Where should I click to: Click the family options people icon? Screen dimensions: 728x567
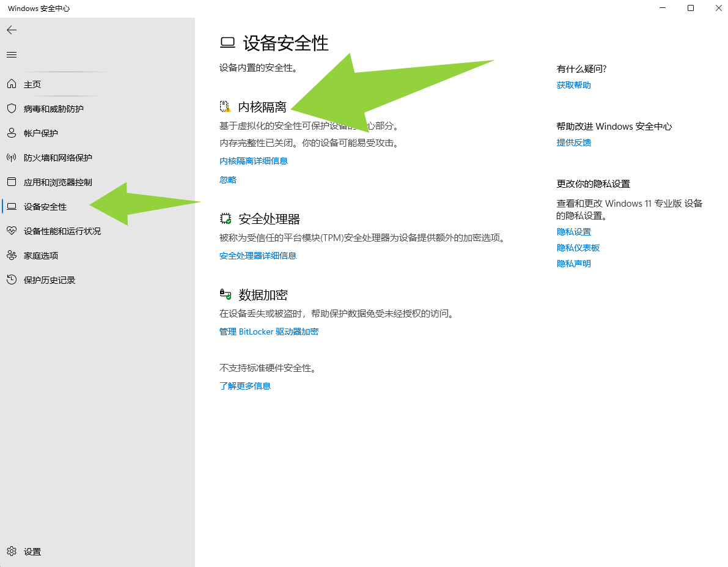coord(11,256)
